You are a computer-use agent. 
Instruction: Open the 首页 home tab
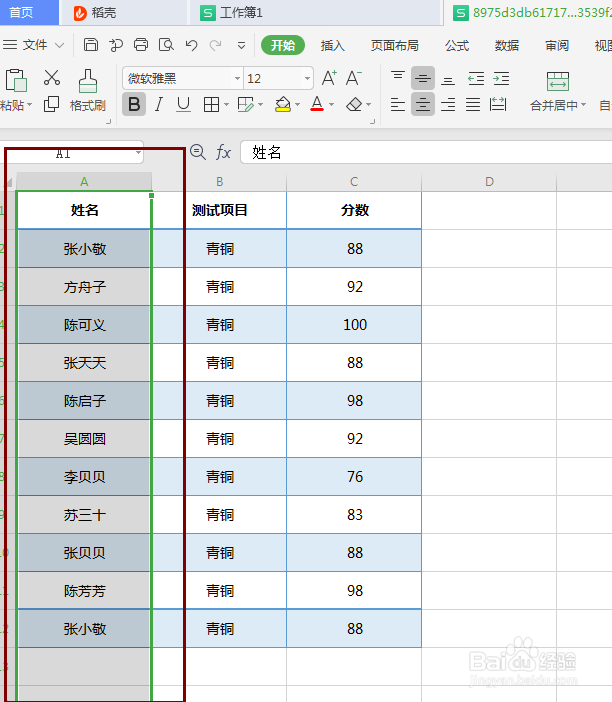pos(29,13)
